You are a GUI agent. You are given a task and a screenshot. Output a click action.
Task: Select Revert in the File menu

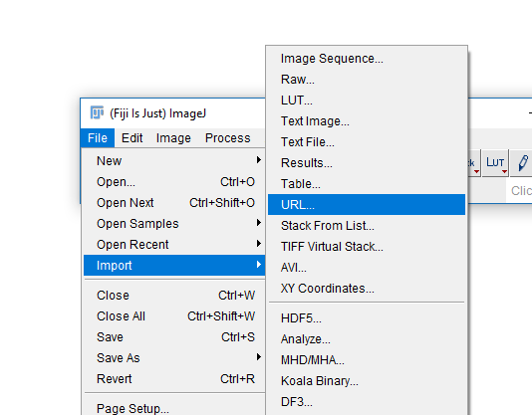[x=174, y=379]
